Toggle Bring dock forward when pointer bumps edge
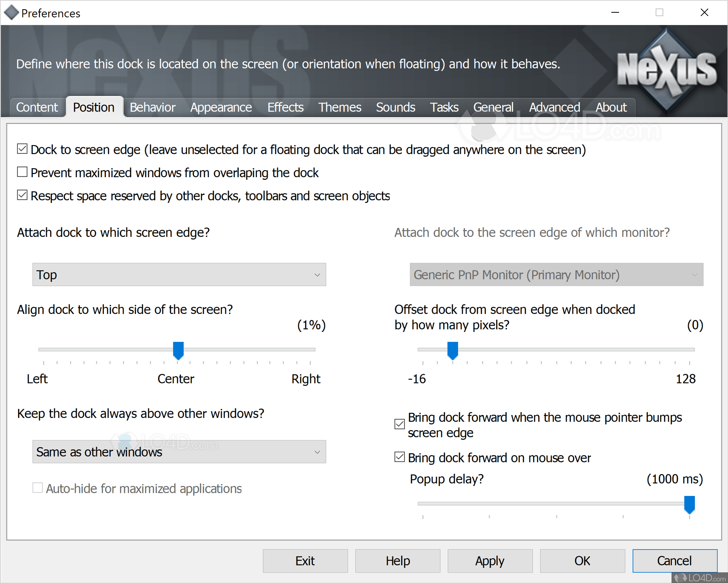728x583 pixels. [400, 424]
